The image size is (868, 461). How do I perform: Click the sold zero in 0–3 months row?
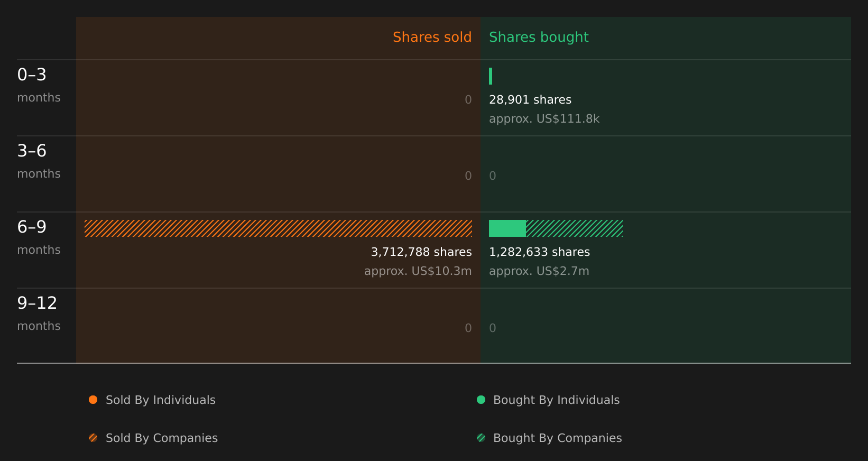[x=468, y=100]
